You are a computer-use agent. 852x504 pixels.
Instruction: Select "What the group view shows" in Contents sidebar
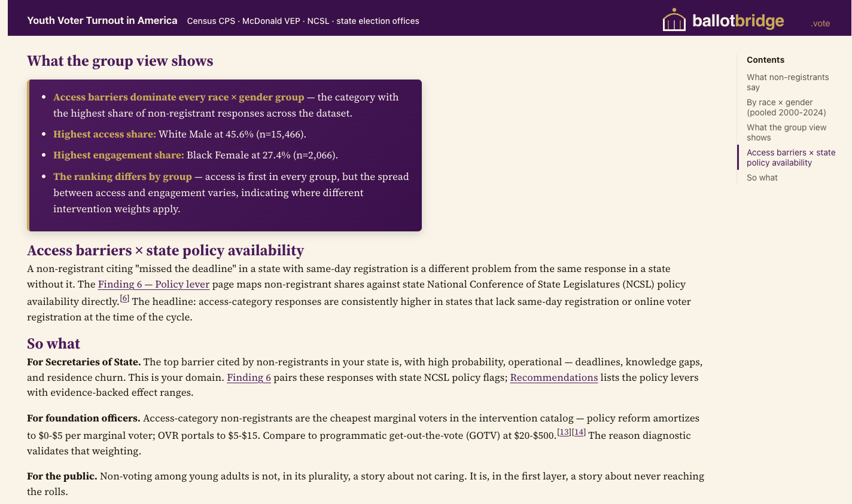(x=786, y=133)
